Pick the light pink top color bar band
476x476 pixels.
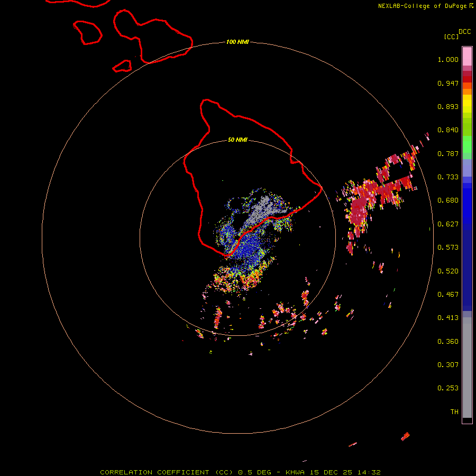coord(467,56)
